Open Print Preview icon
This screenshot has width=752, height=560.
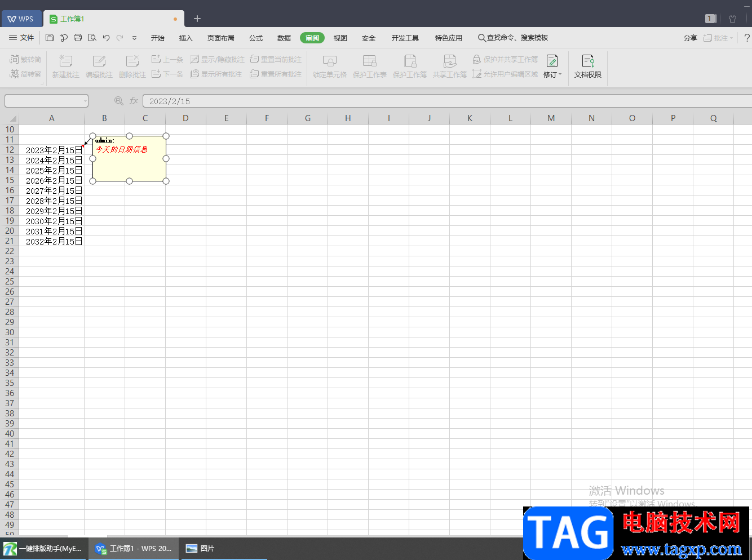pyautogui.click(x=92, y=38)
